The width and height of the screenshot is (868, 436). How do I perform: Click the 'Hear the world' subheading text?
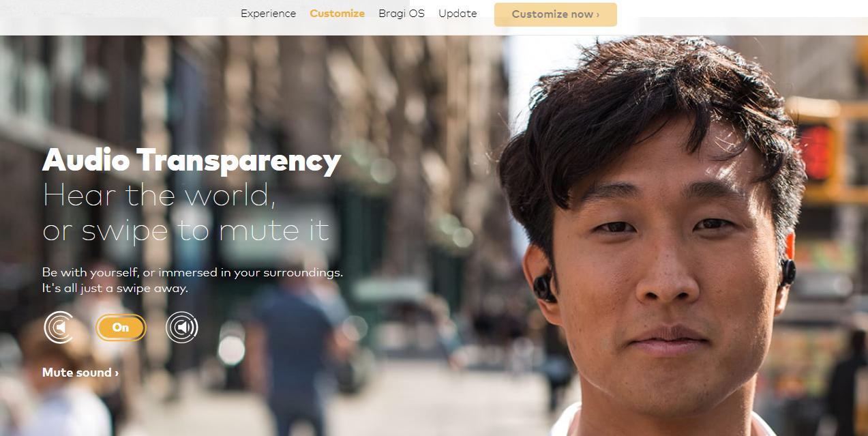click(160, 195)
